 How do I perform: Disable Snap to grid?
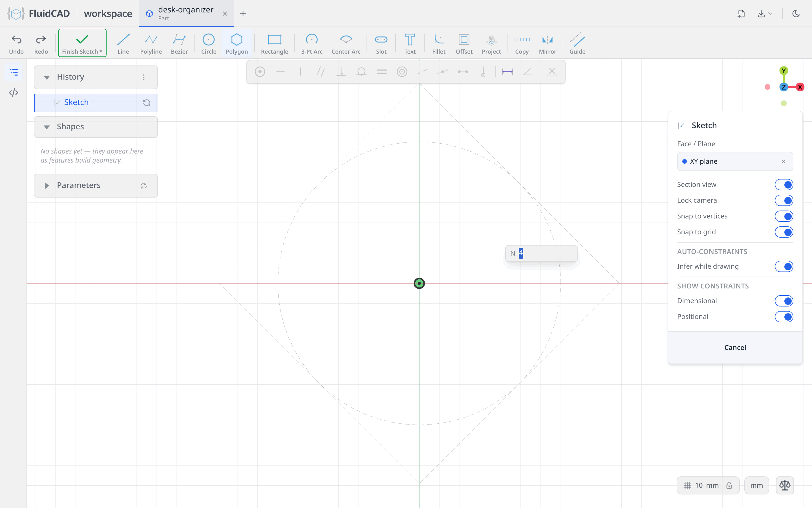click(784, 232)
